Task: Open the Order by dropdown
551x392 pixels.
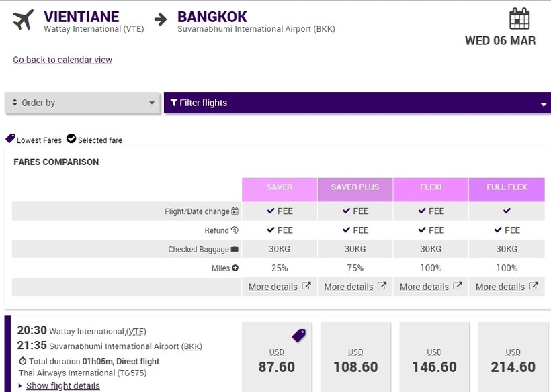Action: coord(83,103)
